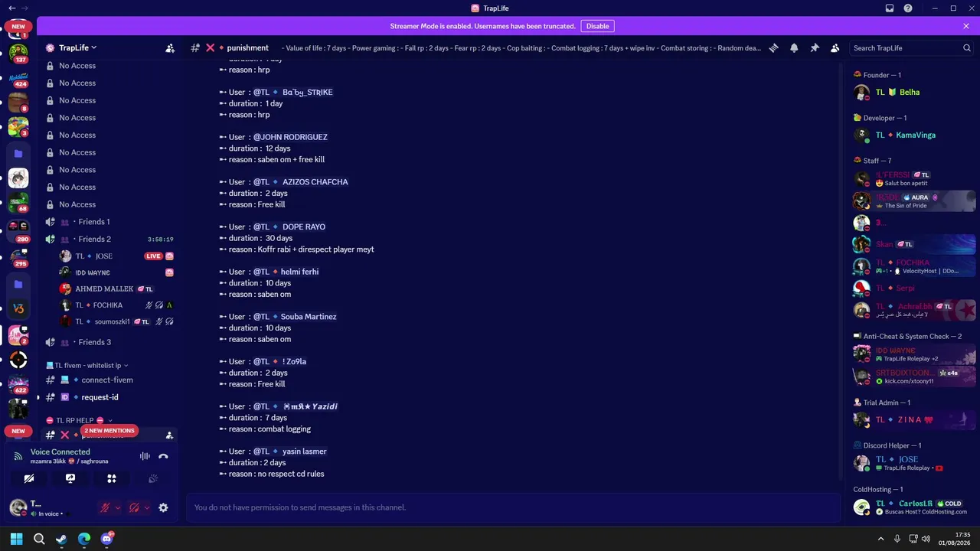This screenshot has width=980, height=551.
Task: Open User Settings gear
Action: point(163,507)
